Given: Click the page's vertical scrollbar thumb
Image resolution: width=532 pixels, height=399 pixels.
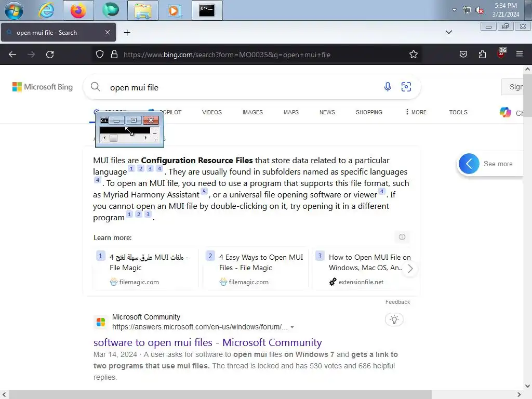Looking at the screenshot, I should point(527,95).
